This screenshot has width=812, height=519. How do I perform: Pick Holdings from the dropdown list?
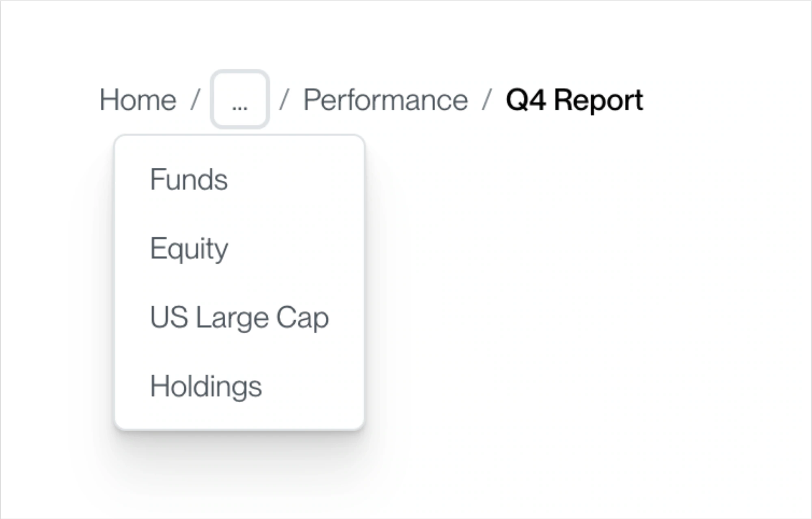239,386
